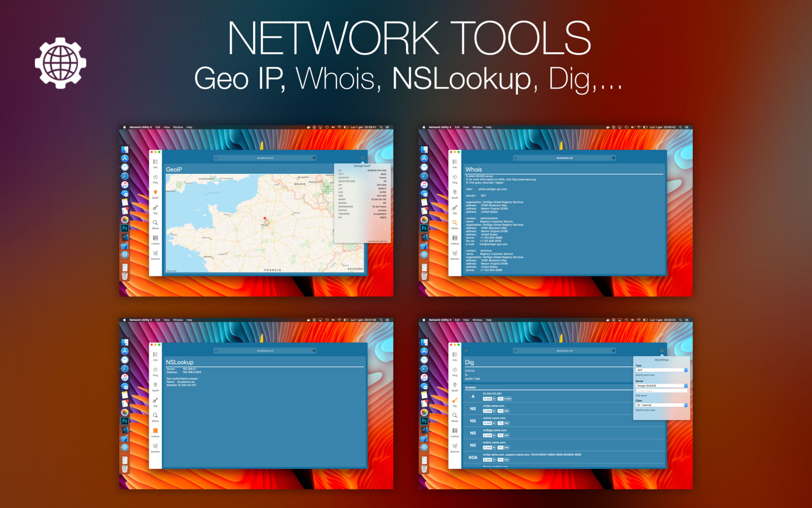Viewport: 812px width, 508px height.
Task: Click the Answer section header in Dig
Action: (471, 388)
